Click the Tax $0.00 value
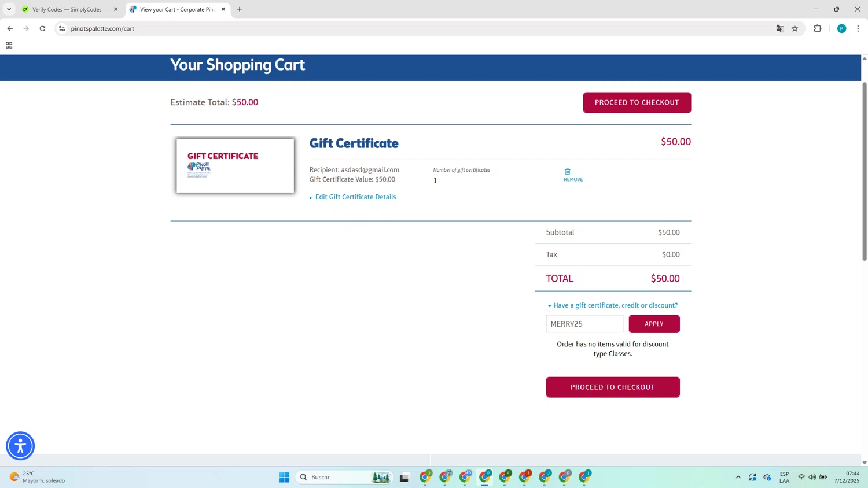868x488 pixels. click(671, 254)
